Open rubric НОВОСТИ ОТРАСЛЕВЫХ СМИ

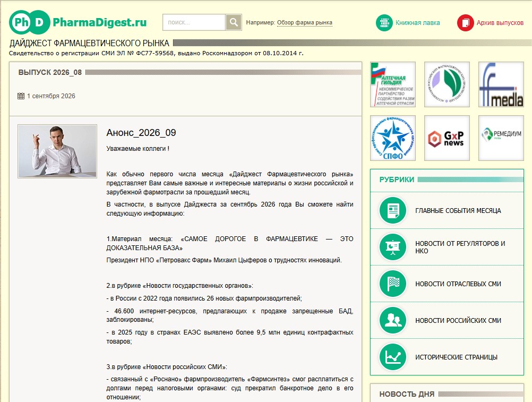[458, 284]
